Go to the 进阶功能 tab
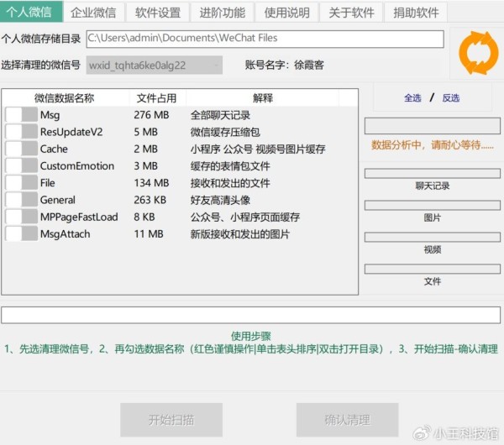504x445 pixels. [223, 13]
